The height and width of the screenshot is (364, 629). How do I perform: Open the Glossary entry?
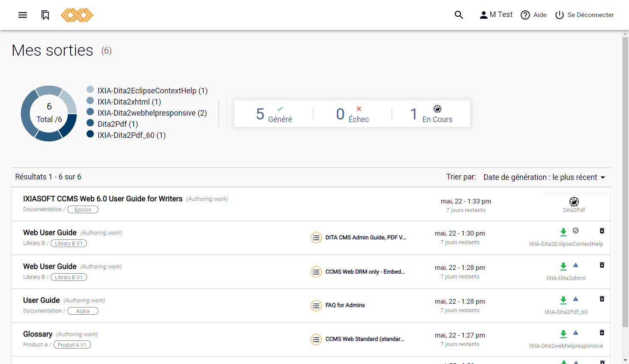coord(38,334)
